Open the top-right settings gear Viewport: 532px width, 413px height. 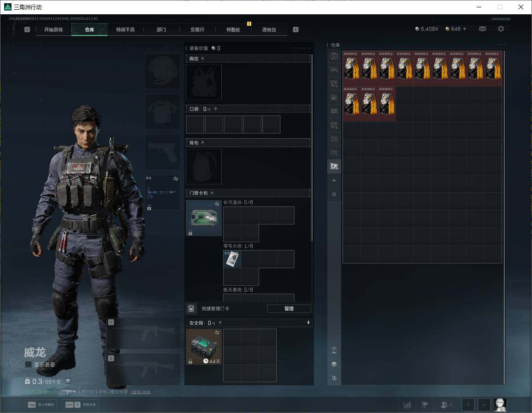[501, 29]
